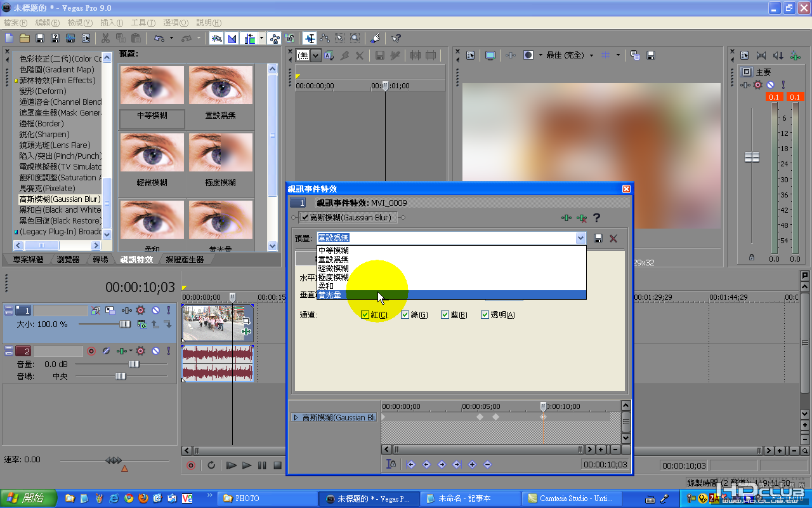Click Create Keyframe plus diamond button

tap(472, 465)
